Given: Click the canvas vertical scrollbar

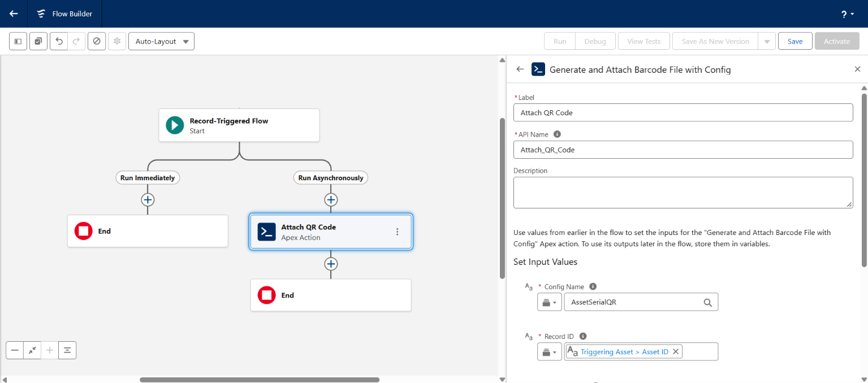Looking at the screenshot, I should click(502, 198).
